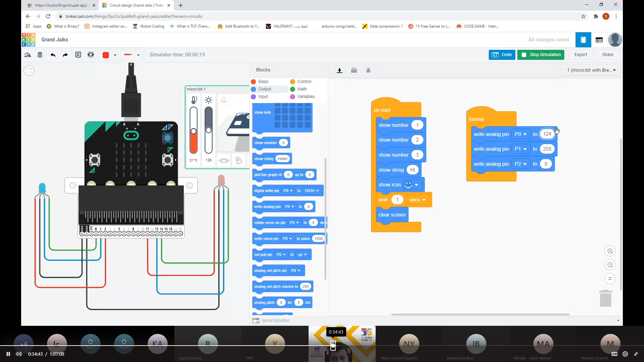The height and width of the screenshot is (362, 644).
Task: Toggle the notes visibility eye icon
Action: tap(91, 55)
